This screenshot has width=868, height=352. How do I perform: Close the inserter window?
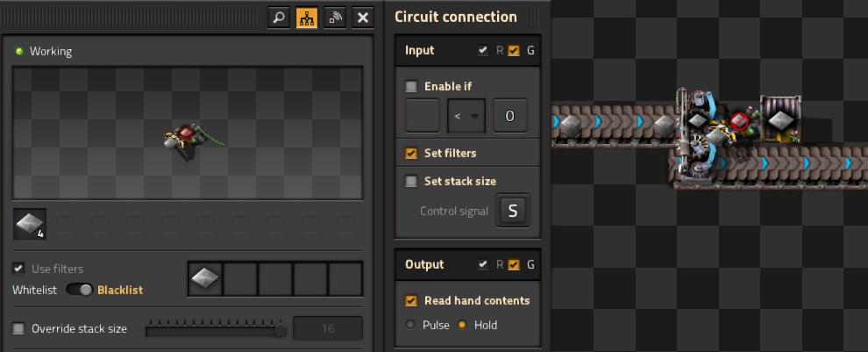point(363,18)
